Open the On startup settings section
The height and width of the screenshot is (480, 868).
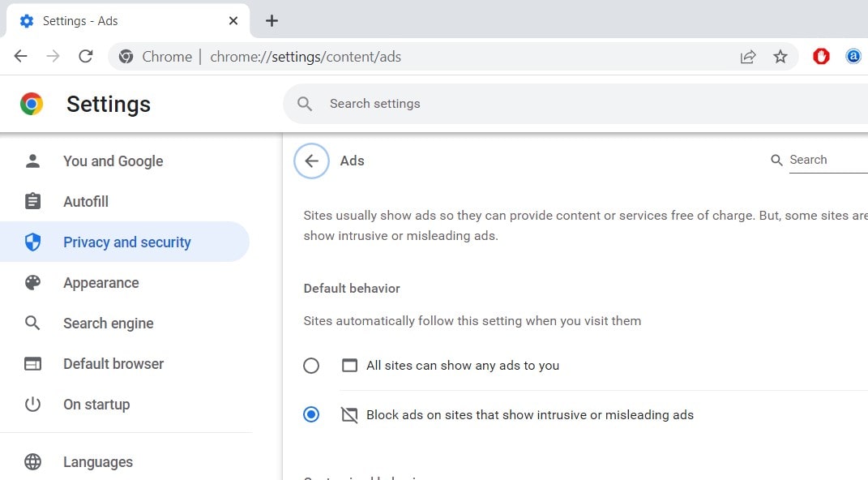point(96,405)
